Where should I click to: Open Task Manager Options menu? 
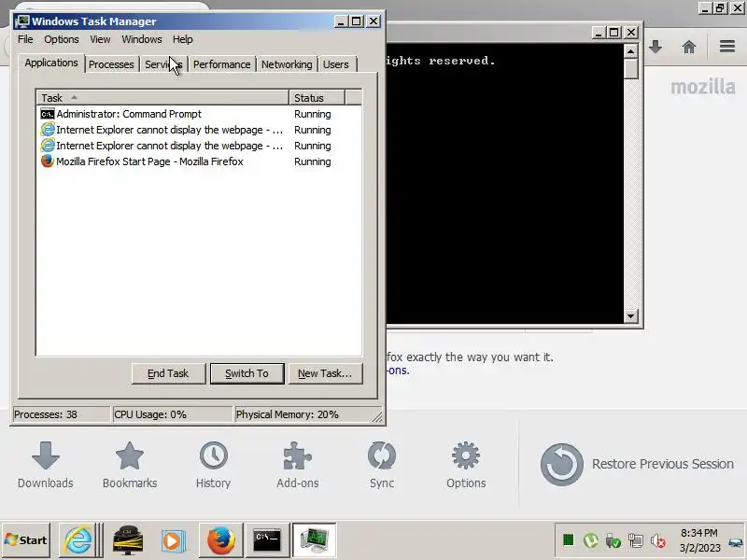(x=62, y=39)
